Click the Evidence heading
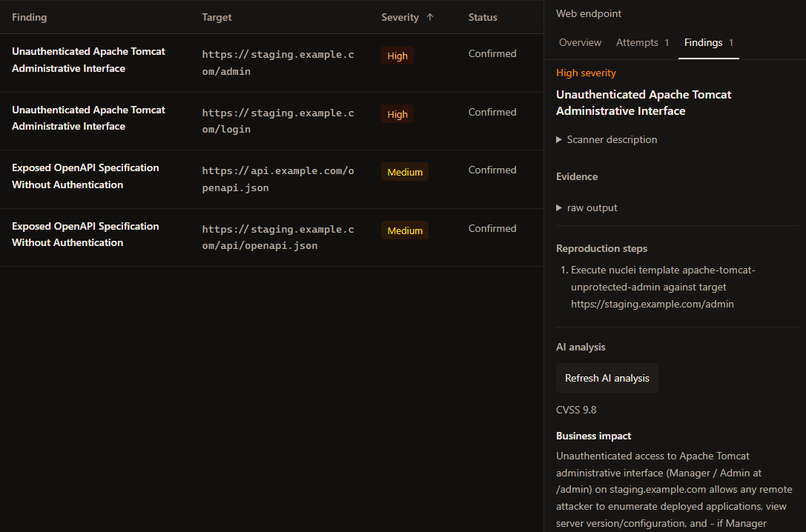 coord(577,176)
